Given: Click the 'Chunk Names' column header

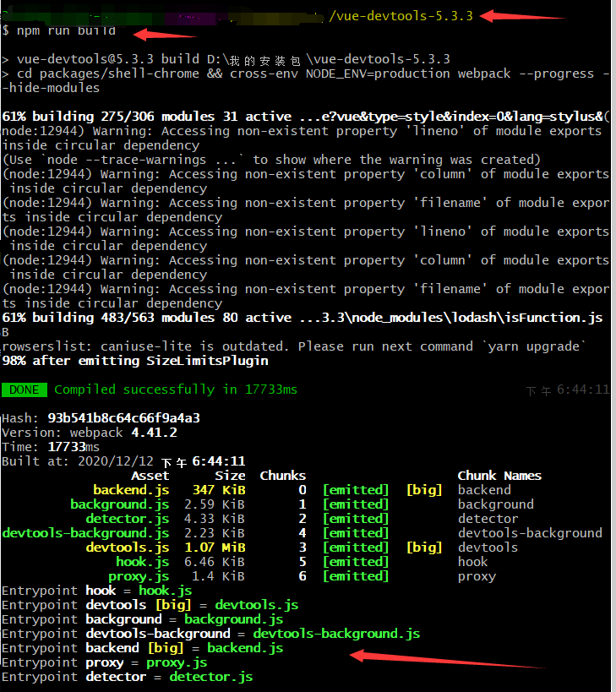Looking at the screenshot, I should [499, 476].
